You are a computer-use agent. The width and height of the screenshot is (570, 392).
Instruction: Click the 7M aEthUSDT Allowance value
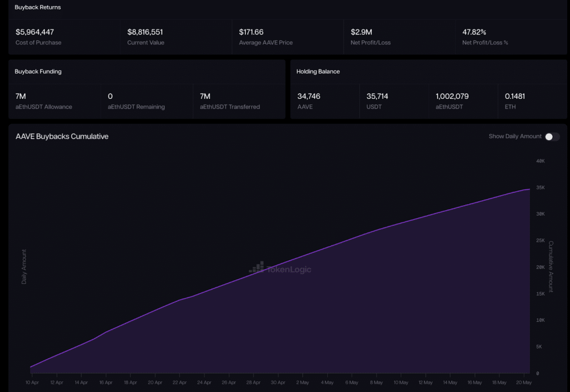coord(21,96)
